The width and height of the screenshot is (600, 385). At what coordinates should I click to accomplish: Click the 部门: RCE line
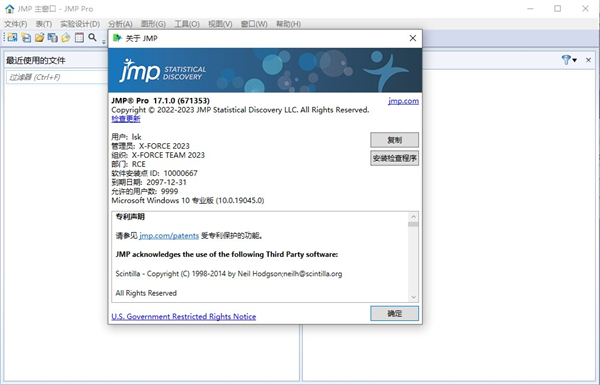[x=128, y=164]
